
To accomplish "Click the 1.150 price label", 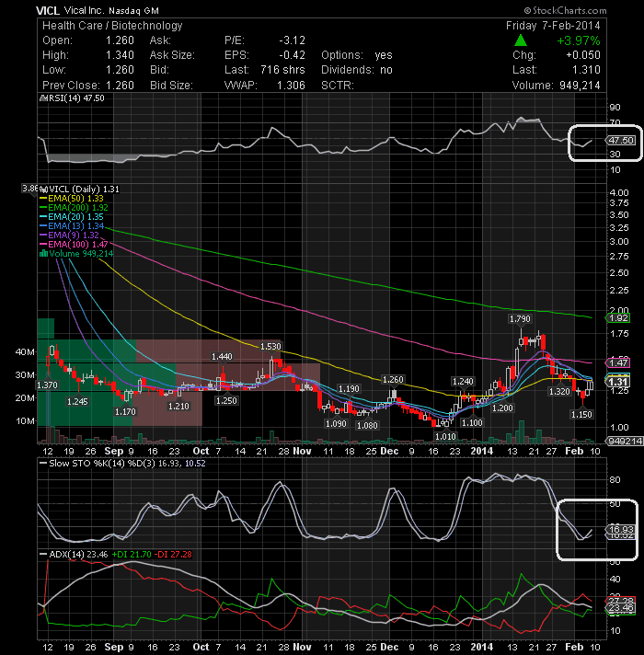I will click(581, 414).
